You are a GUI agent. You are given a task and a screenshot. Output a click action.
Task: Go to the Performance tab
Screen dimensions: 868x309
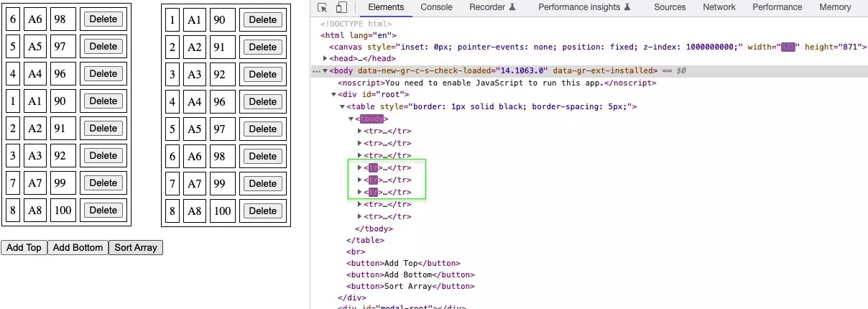tap(777, 7)
